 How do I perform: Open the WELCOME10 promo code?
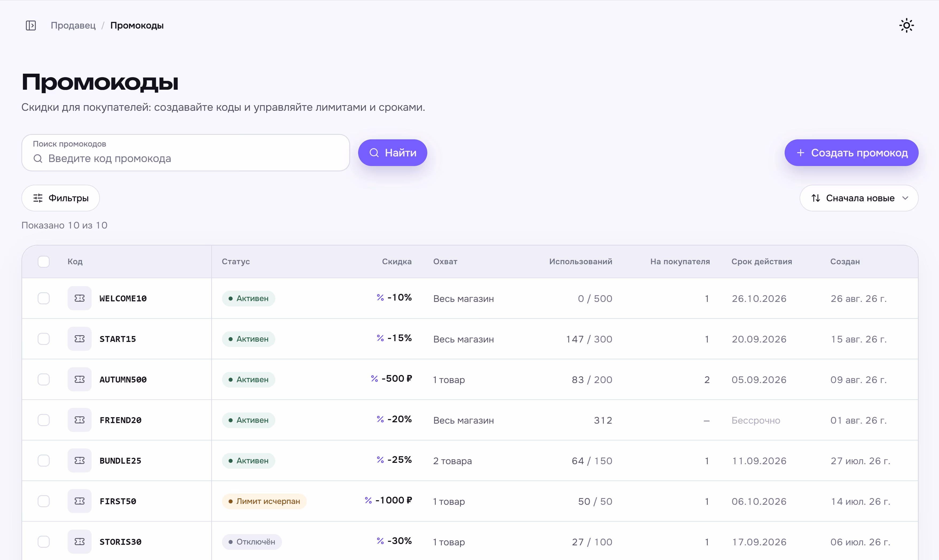[123, 298]
